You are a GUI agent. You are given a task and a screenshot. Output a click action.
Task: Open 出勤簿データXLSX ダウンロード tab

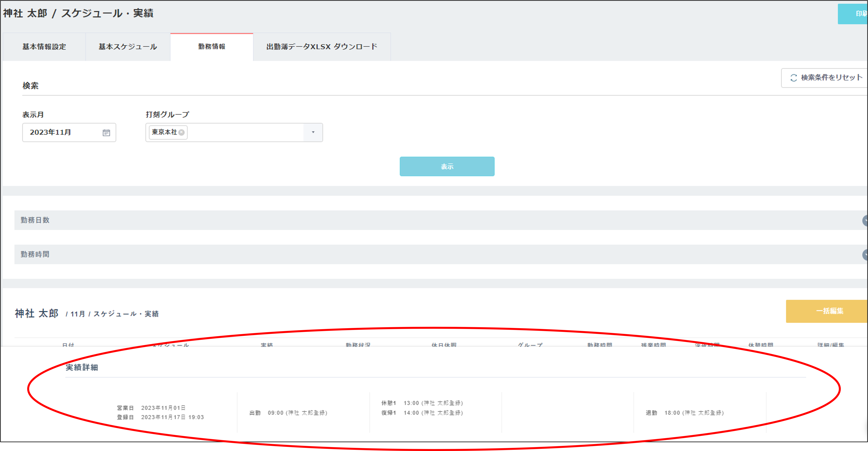tap(322, 47)
